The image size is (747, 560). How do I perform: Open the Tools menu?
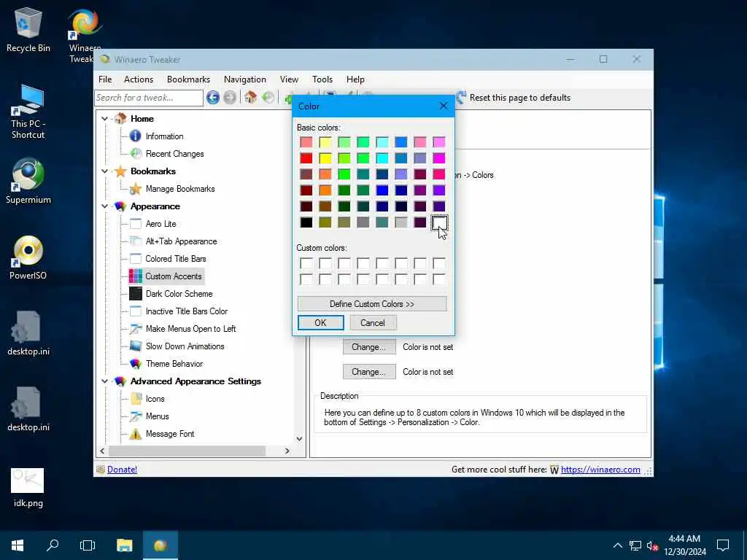tap(322, 79)
